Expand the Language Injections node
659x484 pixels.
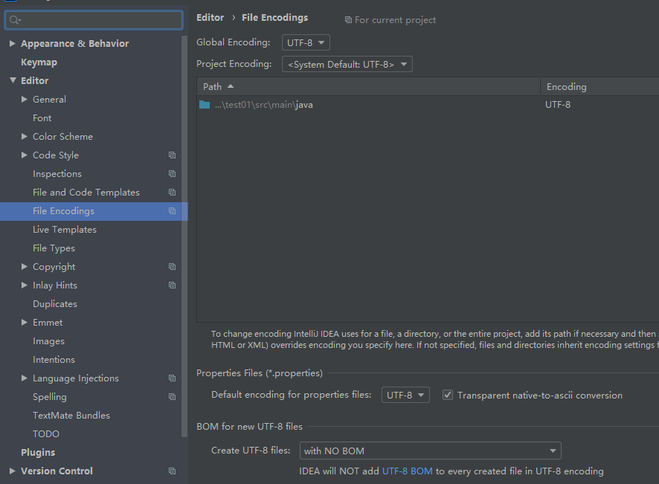pos(24,378)
